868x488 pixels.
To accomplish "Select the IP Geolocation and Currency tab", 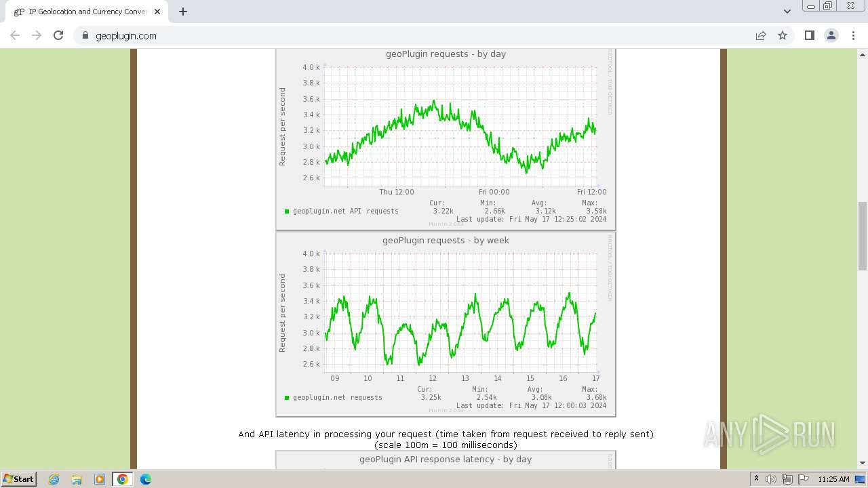I will coord(87,12).
